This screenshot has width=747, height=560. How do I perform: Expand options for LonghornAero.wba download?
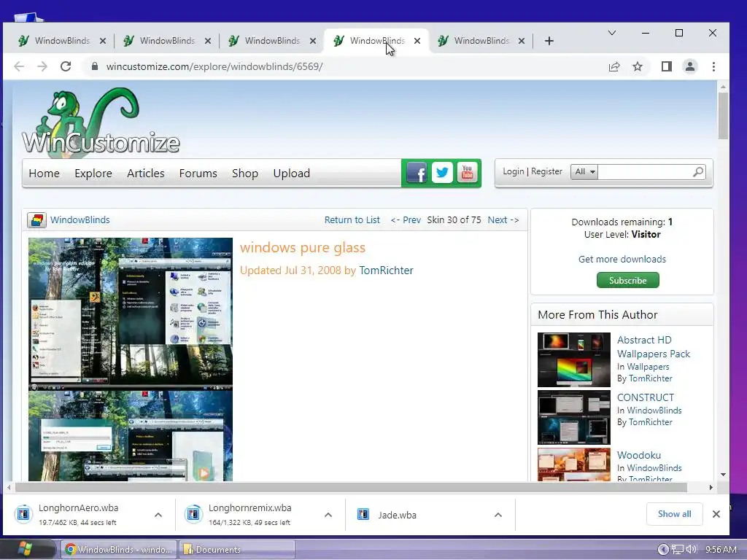(x=158, y=515)
